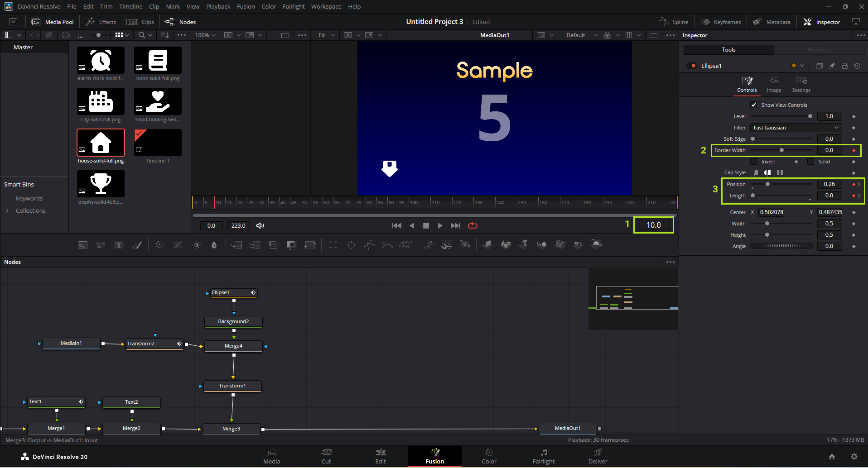868x468 pixels.
Task: Open the Fusion menu in the menu bar
Action: tap(246, 6)
